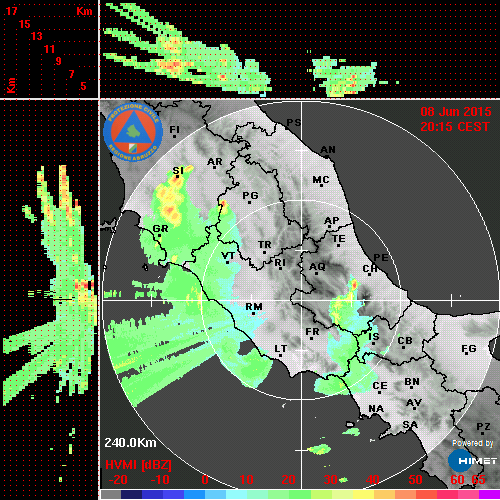Select the FG city label
This screenshot has width=500, height=500.
point(469,349)
